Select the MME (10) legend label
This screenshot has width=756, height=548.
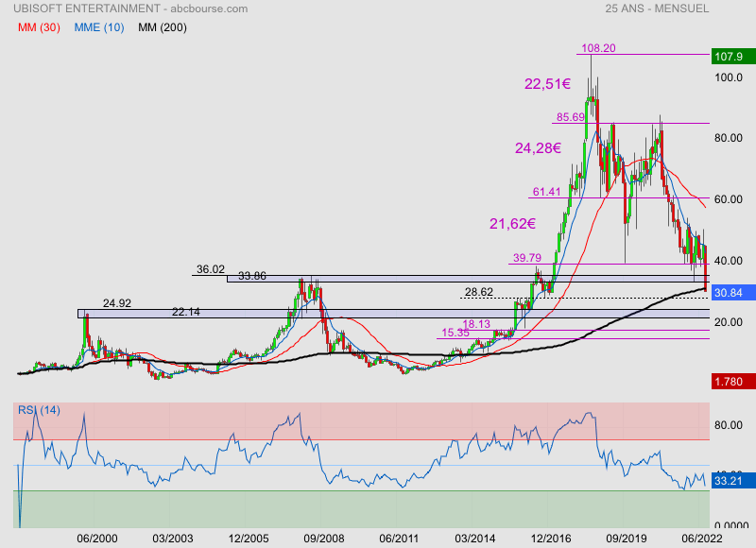click(99, 27)
